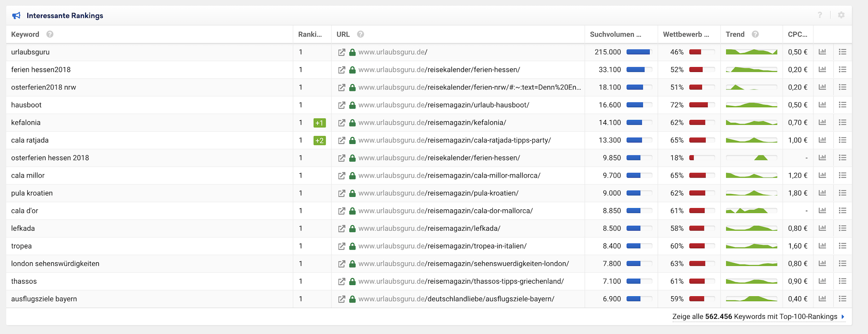Sort by the Keyword column header
This screenshot has width=868, height=334.
pyautogui.click(x=25, y=34)
